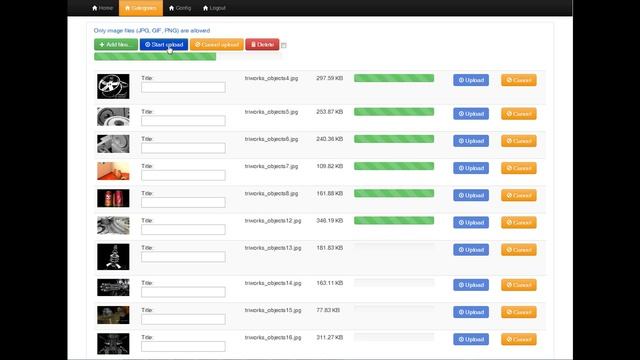The image size is (640, 360).
Task: Cancel the triworks_objects7.jpg upload
Action: 519,168
